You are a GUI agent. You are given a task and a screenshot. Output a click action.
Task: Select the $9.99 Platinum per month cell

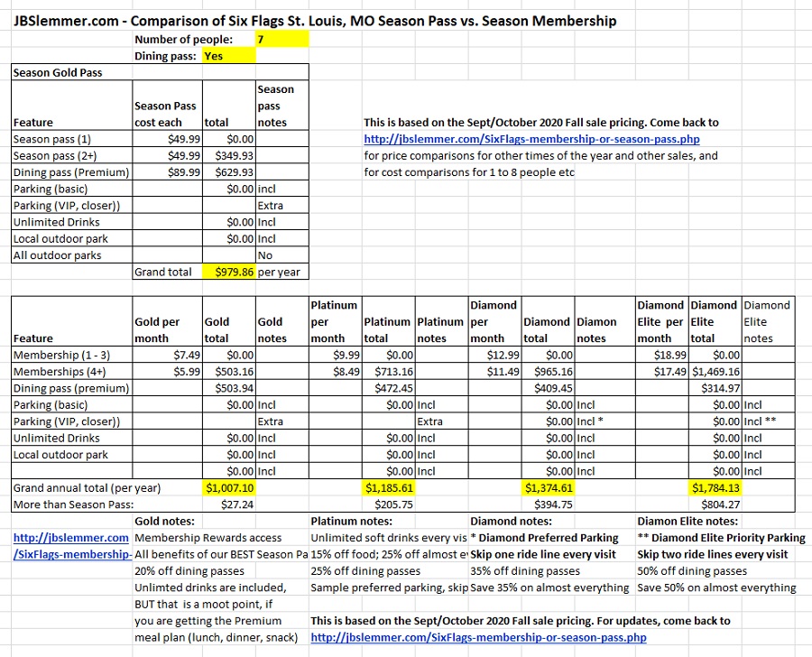click(335, 355)
